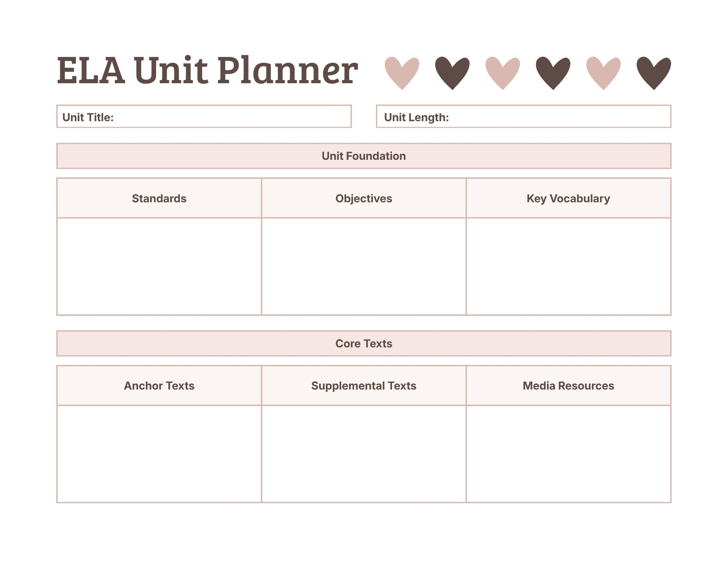Click the Key Vocabulary column header
Viewport: 728px width, 562px height.
568,198
